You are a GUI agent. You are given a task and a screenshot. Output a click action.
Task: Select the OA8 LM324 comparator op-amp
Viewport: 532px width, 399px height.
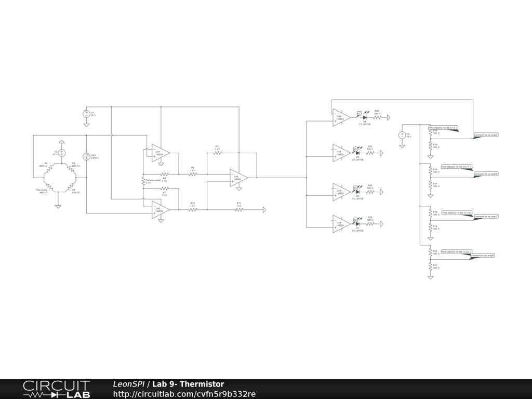[340, 223]
